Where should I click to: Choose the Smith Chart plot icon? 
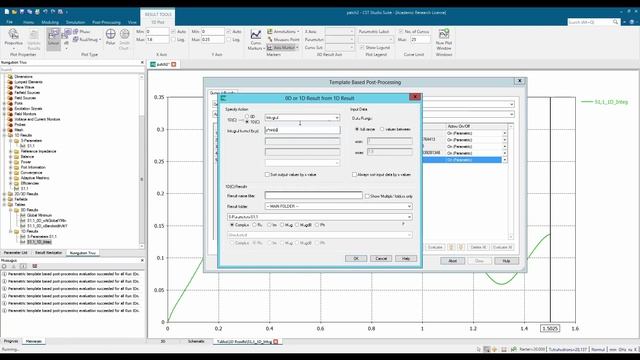tap(124, 35)
